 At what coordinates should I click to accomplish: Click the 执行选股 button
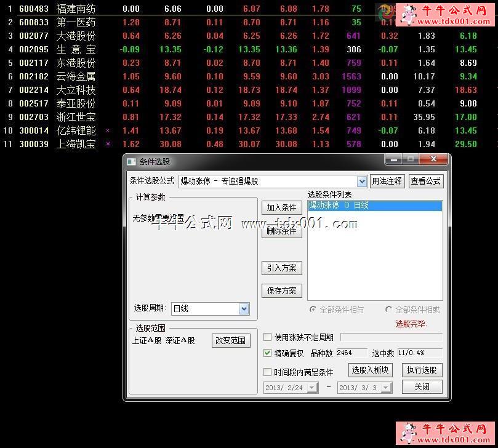(x=422, y=370)
